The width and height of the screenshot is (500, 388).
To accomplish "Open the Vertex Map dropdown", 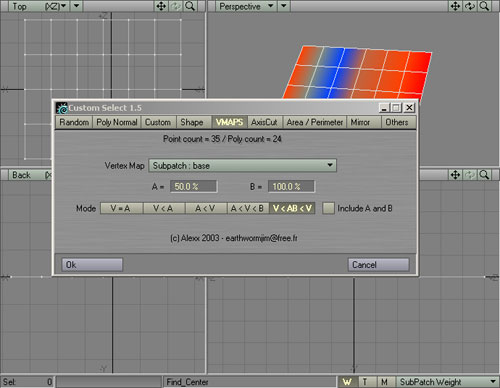I will click(242, 166).
